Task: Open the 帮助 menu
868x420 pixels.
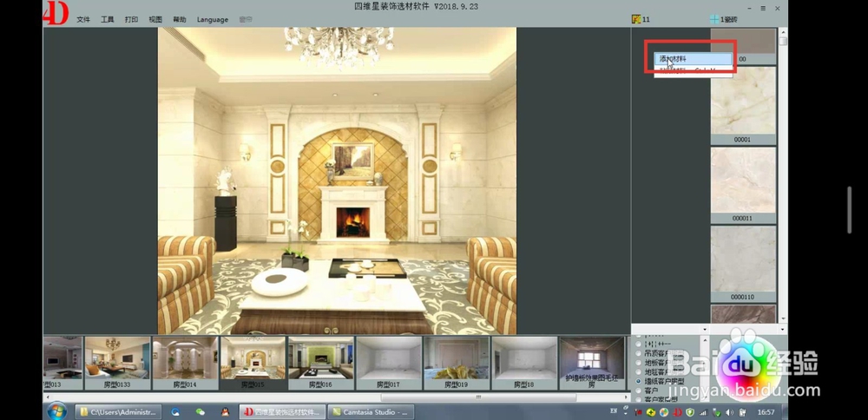Action: 180,19
